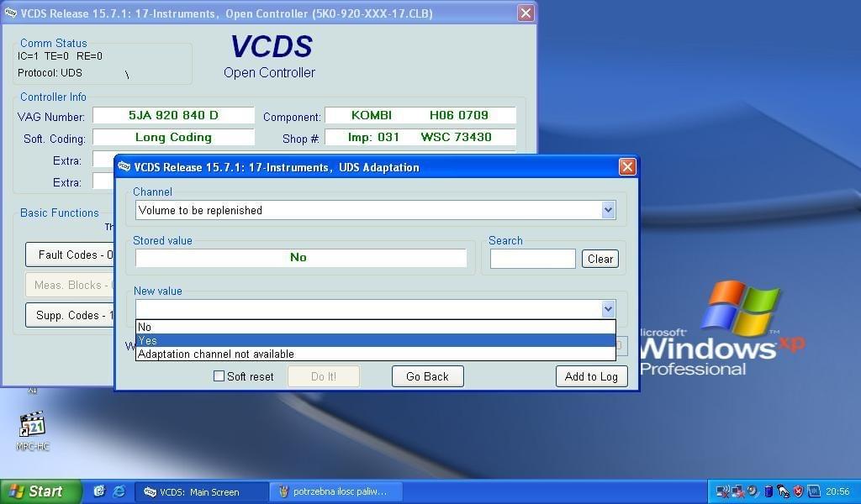Click the red security shield tray icon

click(799, 491)
